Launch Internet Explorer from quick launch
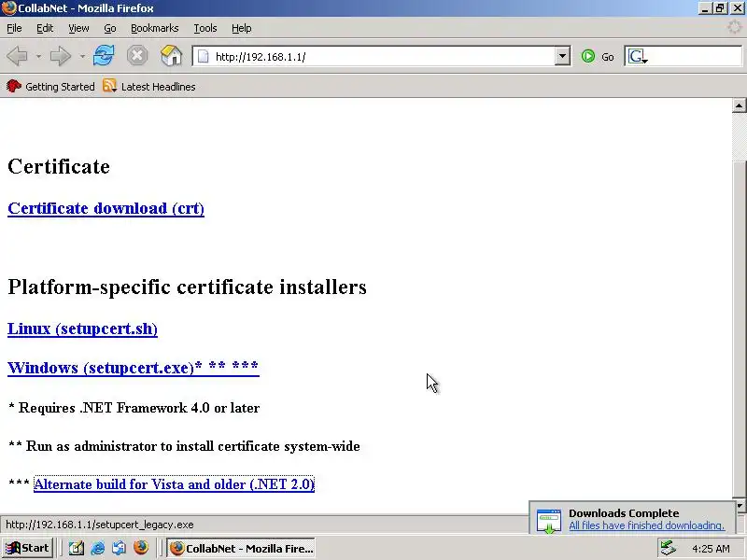The height and width of the screenshot is (560, 747). (98, 549)
